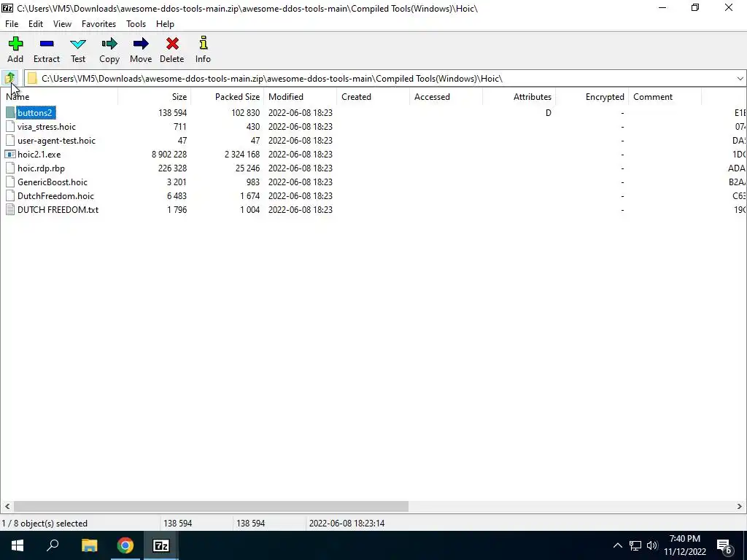Click the 7-Zip title bar icon
This screenshot has height=560, width=747.
(x=7, y=8)
